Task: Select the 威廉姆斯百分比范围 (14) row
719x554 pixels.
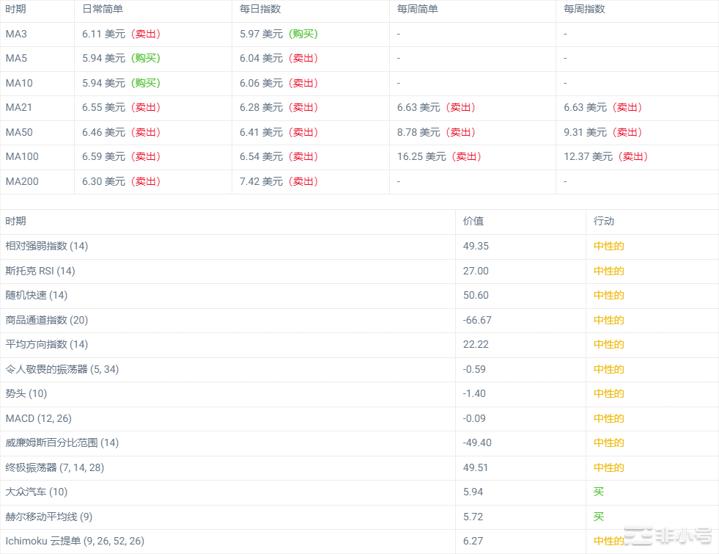Action: click(x=360, y=443)
